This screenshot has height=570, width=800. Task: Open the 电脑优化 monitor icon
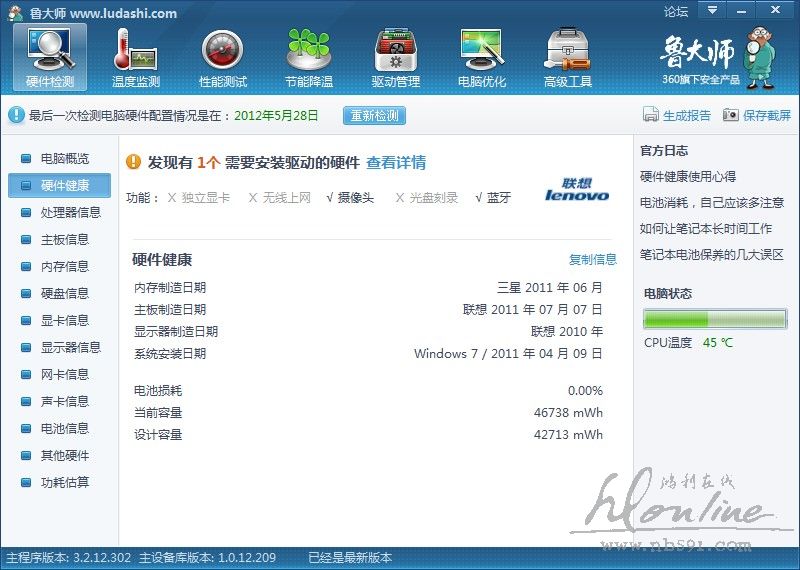click(482, 57)
